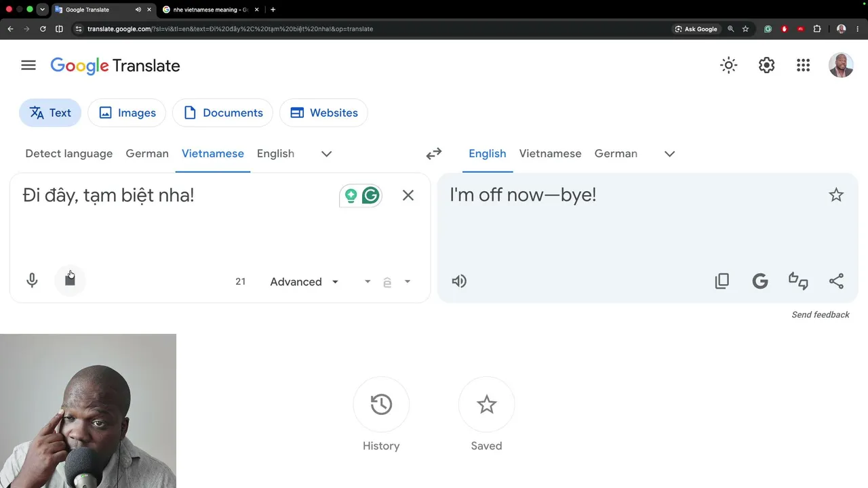868x488 pixels.
Task: Expand more source languages
Action: pyautogui.click(x=326, y=154)
